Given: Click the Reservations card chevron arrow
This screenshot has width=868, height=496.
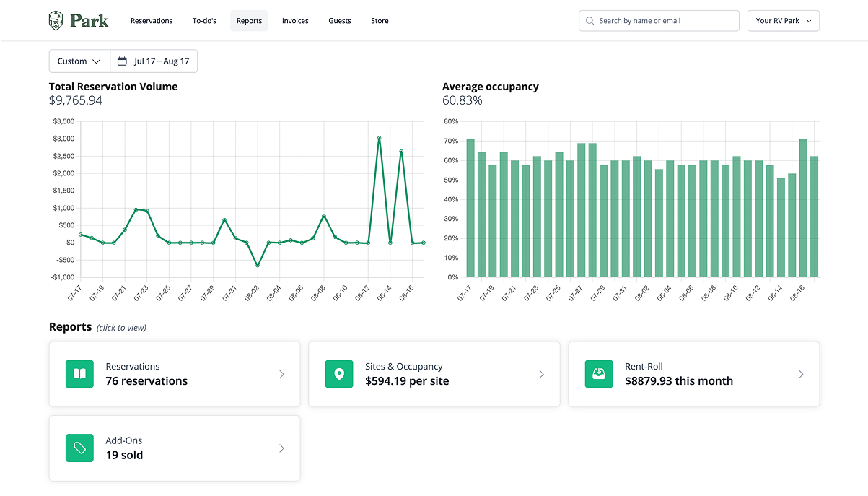Looking at the screenshot, I should point(281,374).
